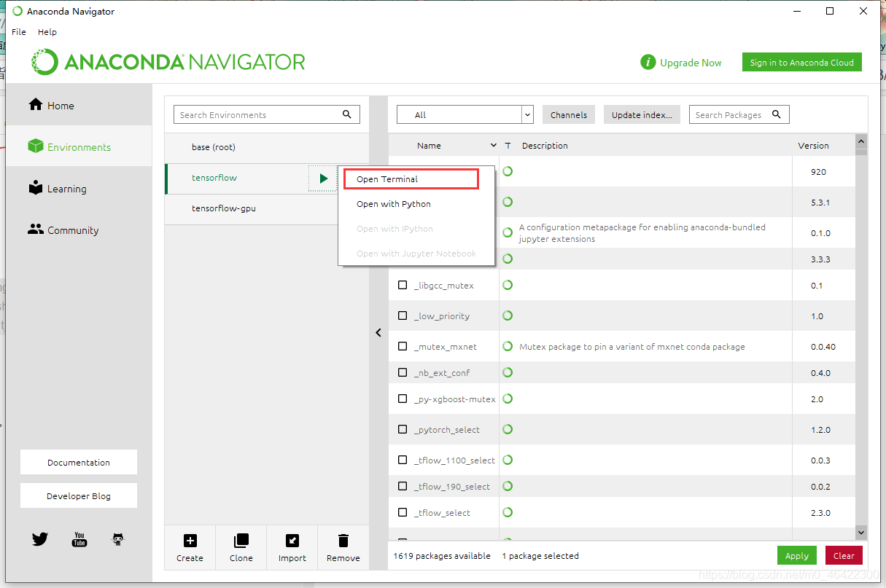Choose Open with IPython
Screen dimensions: 886x588
pyautogui.click(x=416, y=229)
